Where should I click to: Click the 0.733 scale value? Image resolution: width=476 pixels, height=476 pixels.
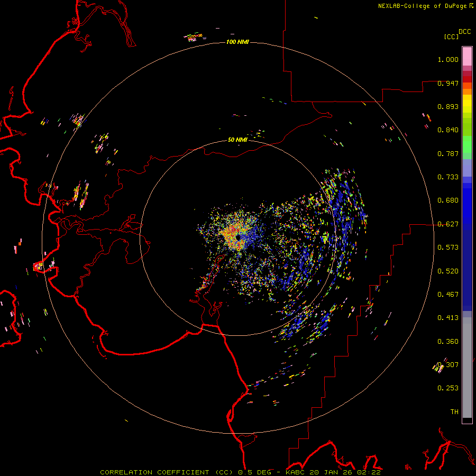pos(448,177)
